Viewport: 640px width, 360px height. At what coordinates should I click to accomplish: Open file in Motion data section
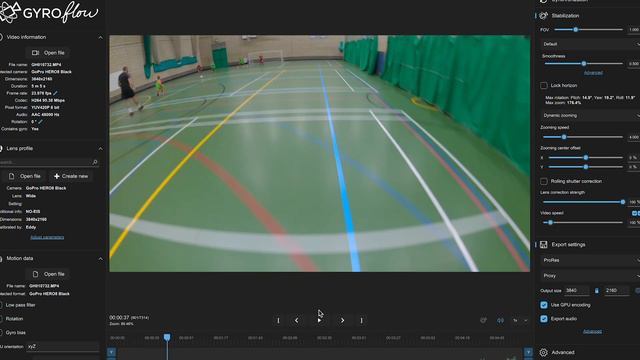click(x=48, y=274)
